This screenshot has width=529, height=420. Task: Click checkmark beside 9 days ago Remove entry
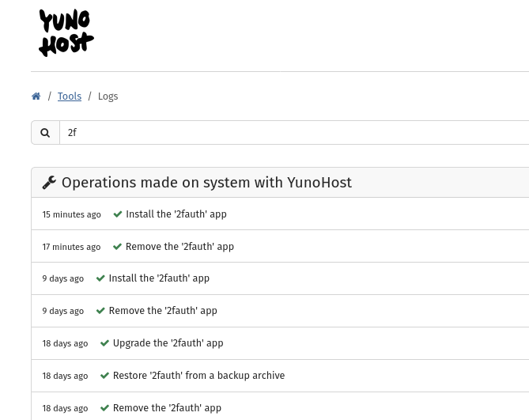(x=100, y=311)
